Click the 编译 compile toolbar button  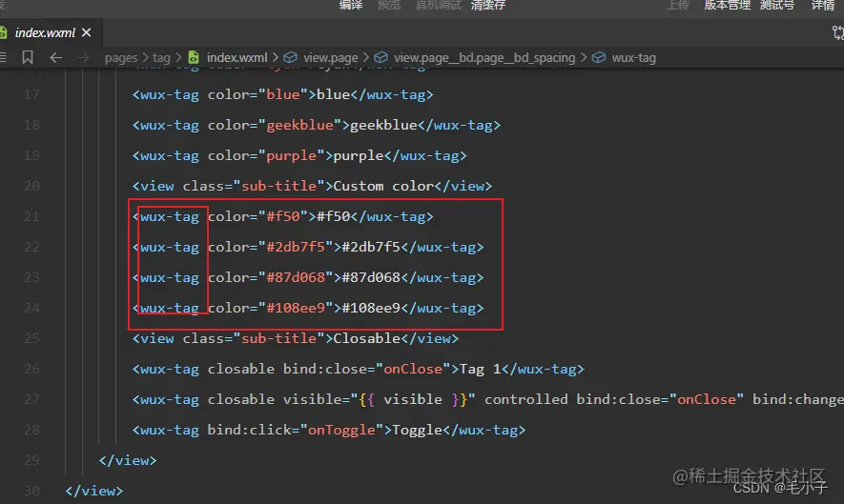[x=351, y=5]
